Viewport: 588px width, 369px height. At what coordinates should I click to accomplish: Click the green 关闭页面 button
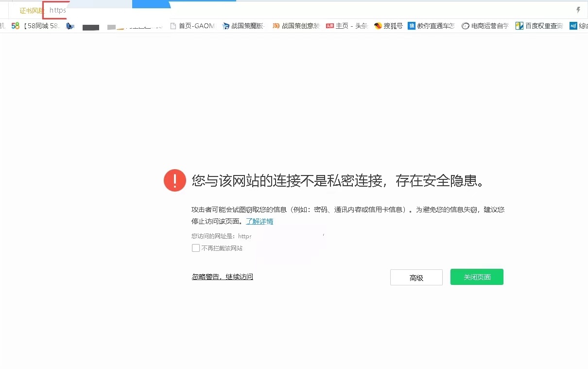(476, 277)
